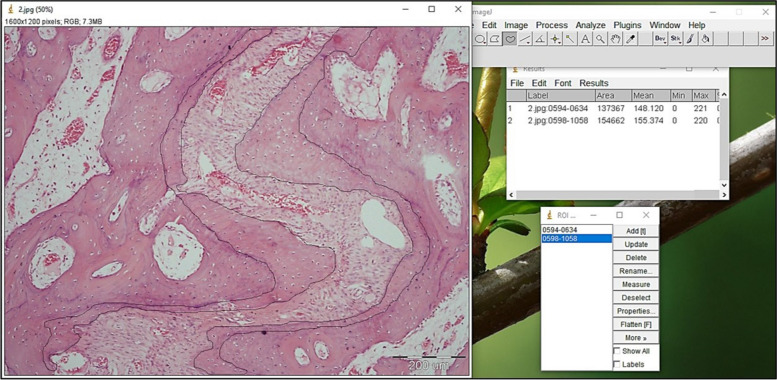Viewport: 777px width, 380px height.
Task: Open ImageJ Plugins menu
Action: click(627, 25)
